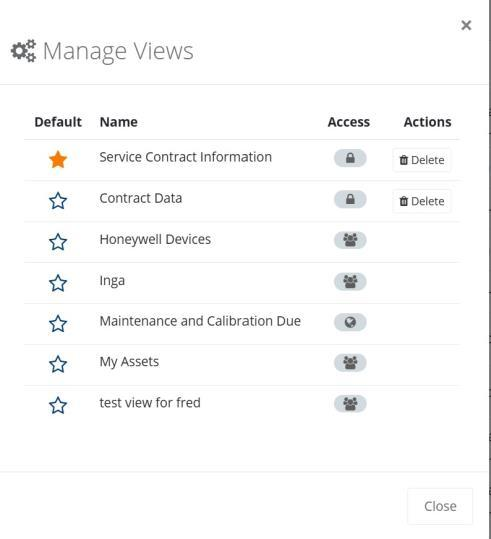Screen dimensions: 491x539
Task: Delete the Service Contract Information view
Action: [x=422, y=160]
